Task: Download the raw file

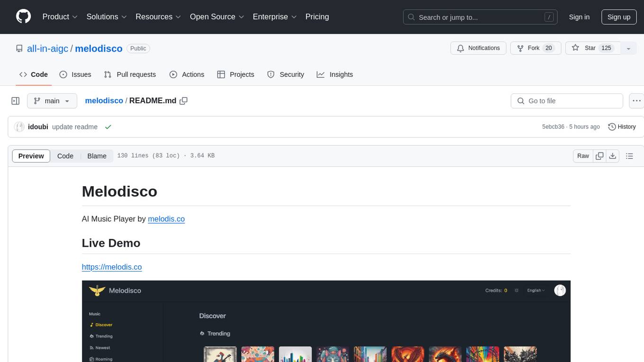Action: pos(613,156)
